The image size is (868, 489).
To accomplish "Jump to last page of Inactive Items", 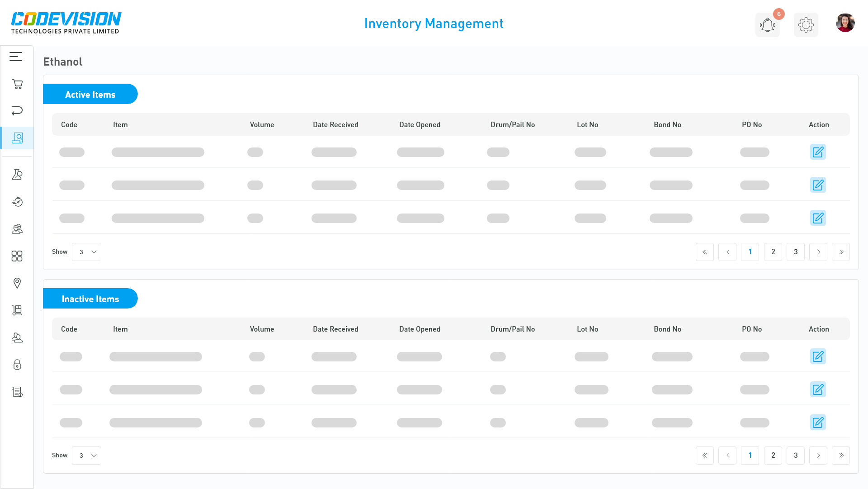I will [841, 456].
